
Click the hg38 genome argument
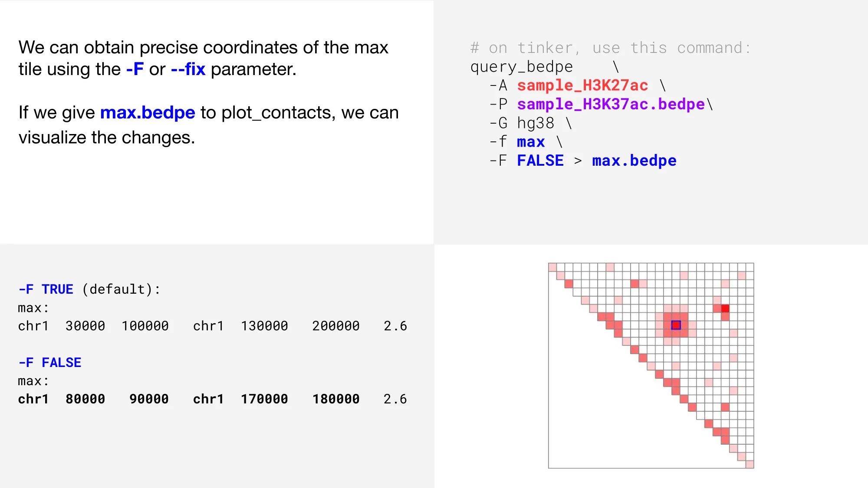(536, 123)
